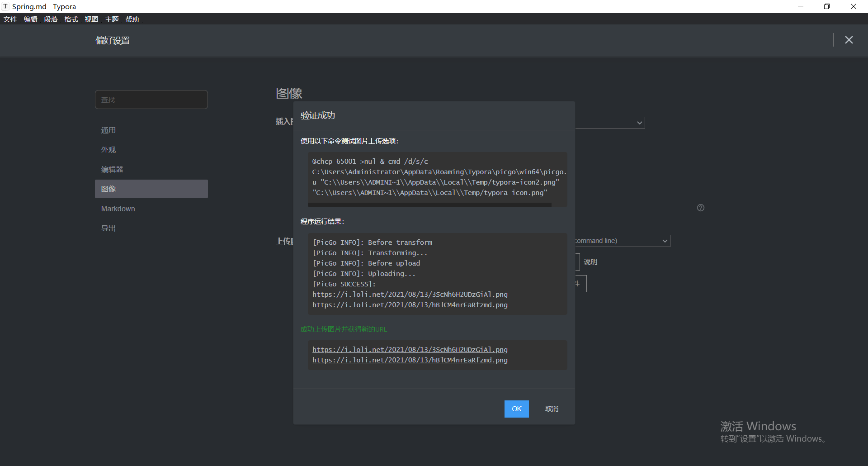
Task: Minimize the Typora window
Action: pos(800,6)
